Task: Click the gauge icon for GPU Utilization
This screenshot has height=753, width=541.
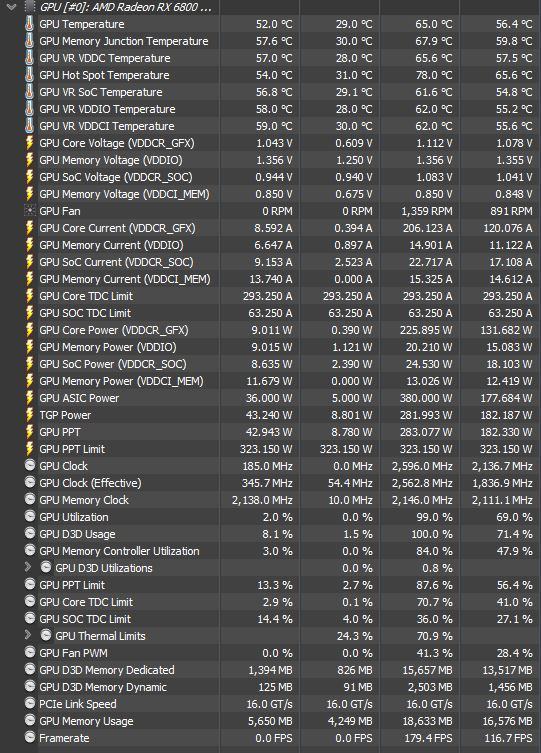Action: coord(30,516)
